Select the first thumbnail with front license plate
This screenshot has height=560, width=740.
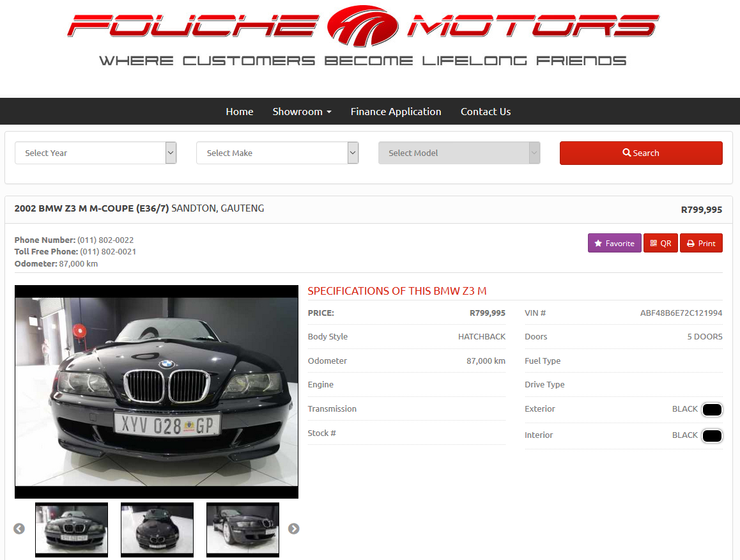click(72, 529)
